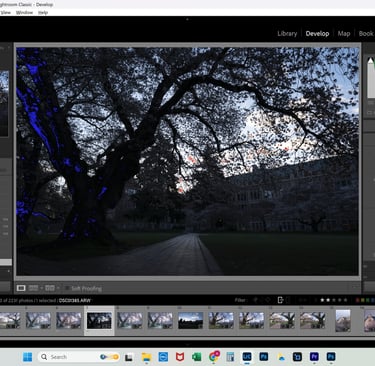Filter by green color label swatch
Viewport: 375px width, 366px height.
(x=368, y=300)
